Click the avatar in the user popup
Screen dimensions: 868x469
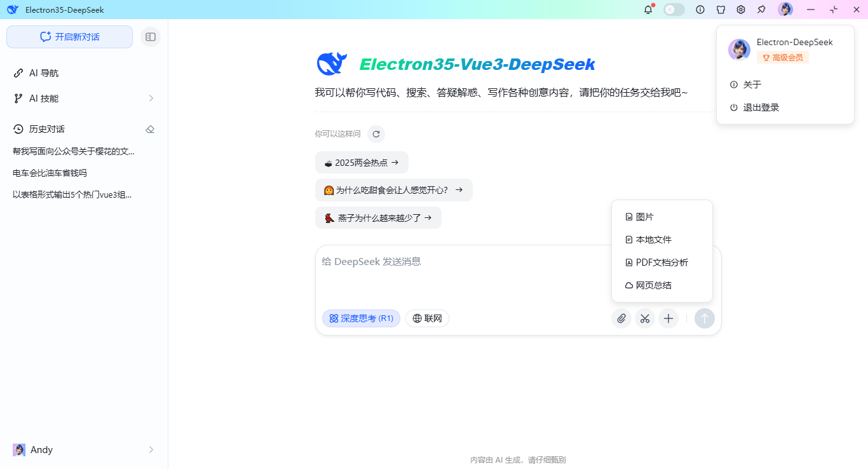pos(739,50)
